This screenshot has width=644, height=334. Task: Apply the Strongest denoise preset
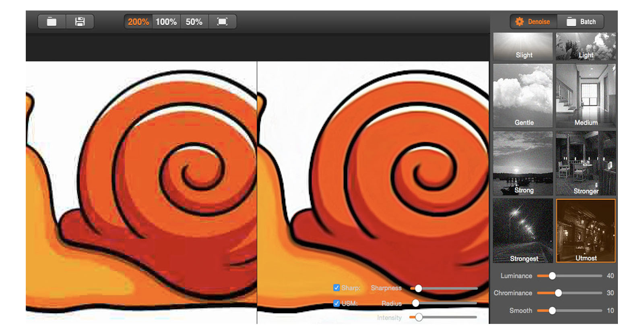[x=523, y=231]
